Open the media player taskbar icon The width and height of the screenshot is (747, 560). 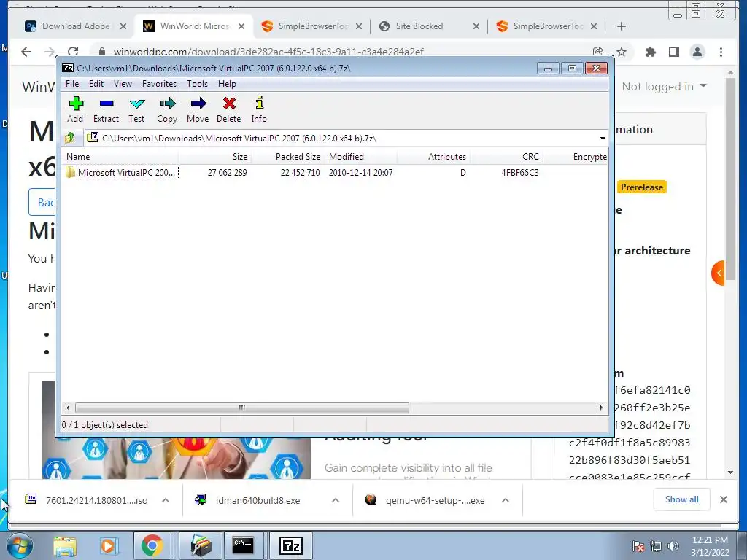pos(108,545)
